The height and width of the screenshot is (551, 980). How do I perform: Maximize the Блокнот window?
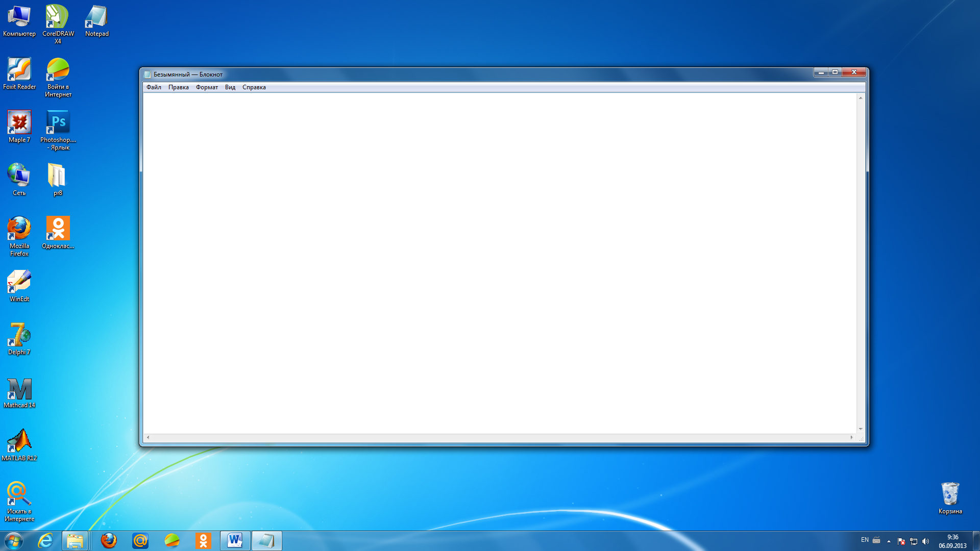pos(835,72)
